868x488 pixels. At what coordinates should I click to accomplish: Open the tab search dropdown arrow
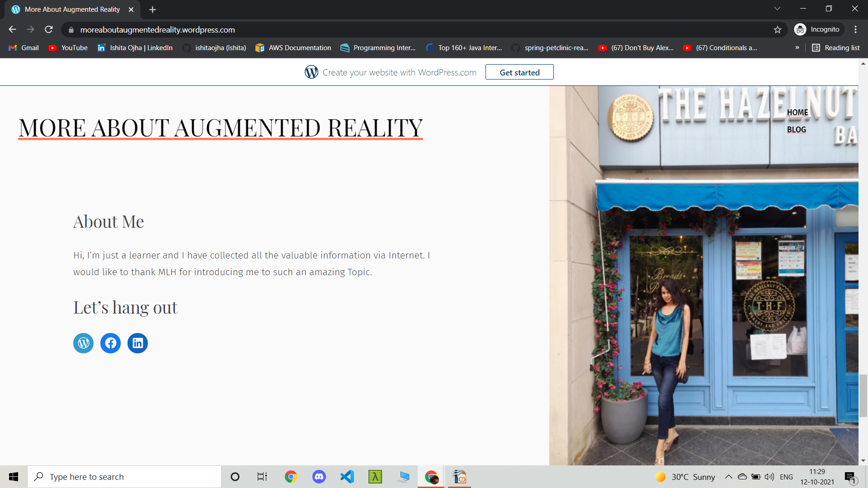pos(777,9)
